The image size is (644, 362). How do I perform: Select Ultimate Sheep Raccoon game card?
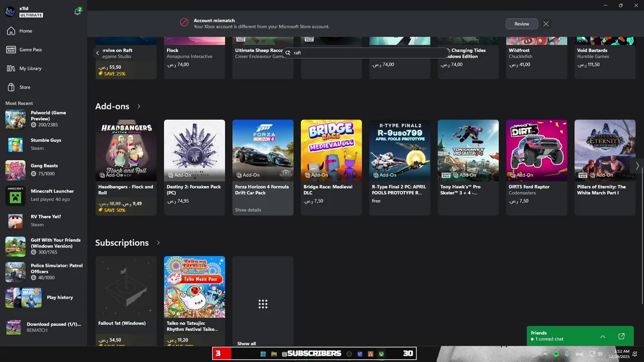[263, 58]
